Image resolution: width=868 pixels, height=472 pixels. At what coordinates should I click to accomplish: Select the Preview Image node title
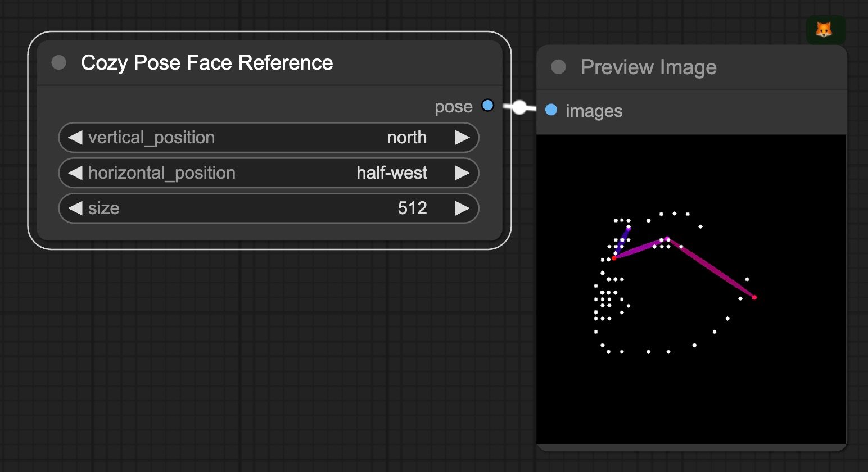point(648,67)
